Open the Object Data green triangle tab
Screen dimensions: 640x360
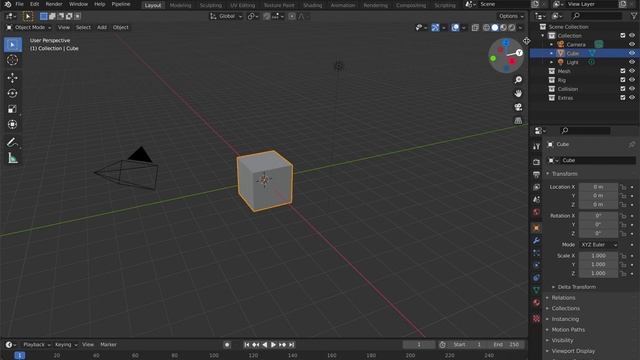pyautogui.click(x=536, y=290)
